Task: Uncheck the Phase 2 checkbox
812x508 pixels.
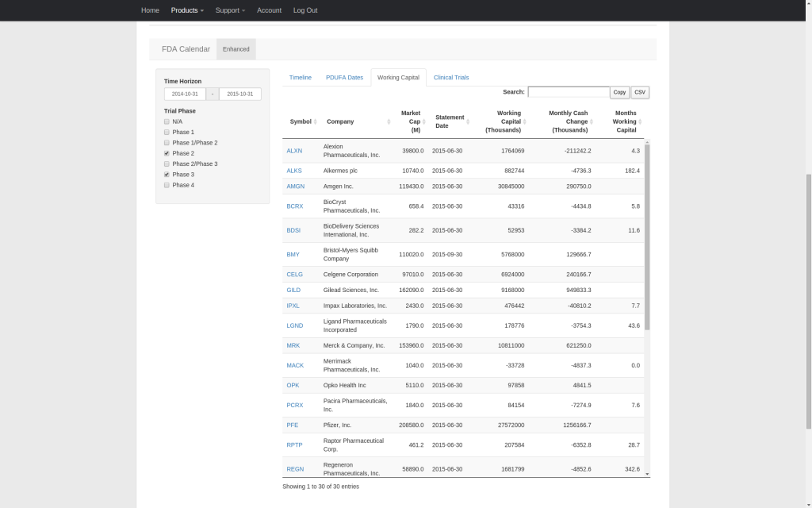Action: coord(167,153)
